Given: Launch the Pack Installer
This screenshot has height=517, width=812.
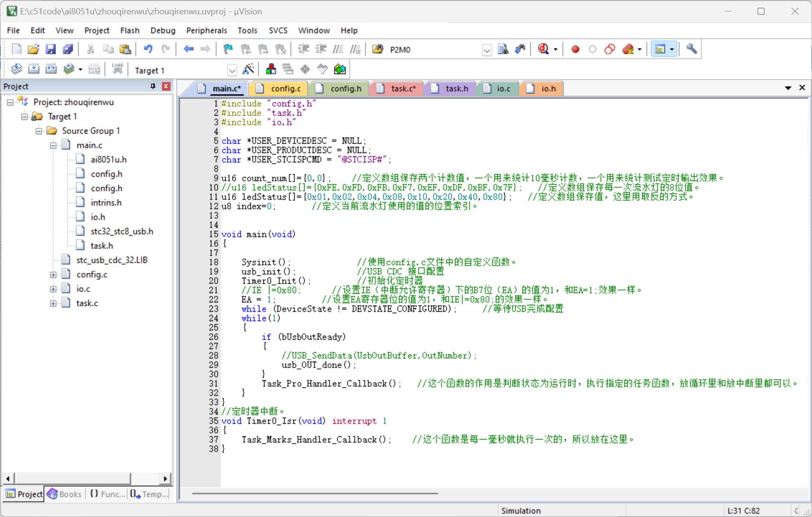Looking at the screenshot, I should (x=340, y=69).
